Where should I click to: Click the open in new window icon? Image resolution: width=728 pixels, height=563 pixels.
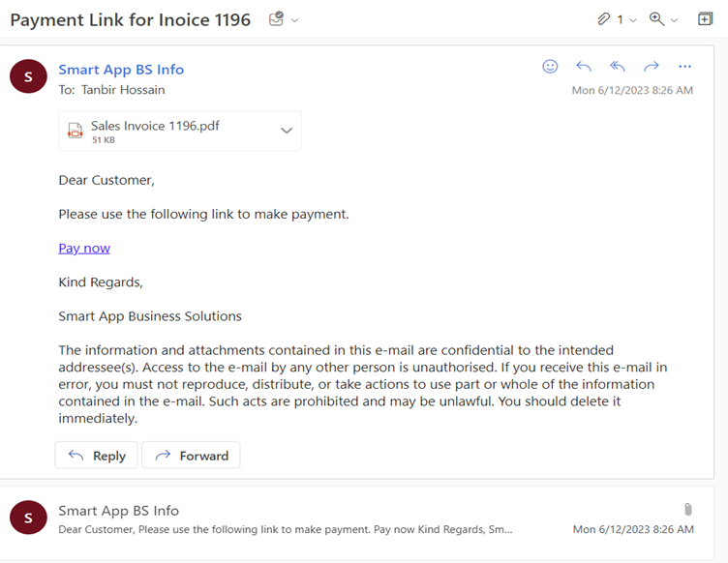[705, 19]
